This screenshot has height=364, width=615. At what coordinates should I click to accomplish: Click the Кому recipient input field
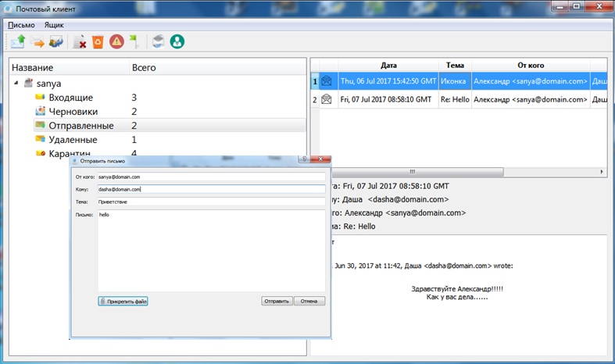[x=212, y=189]
